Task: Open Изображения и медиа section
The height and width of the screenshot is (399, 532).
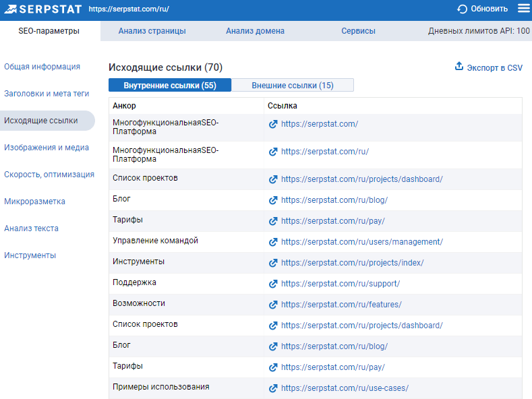Action: tap(47, 148)
